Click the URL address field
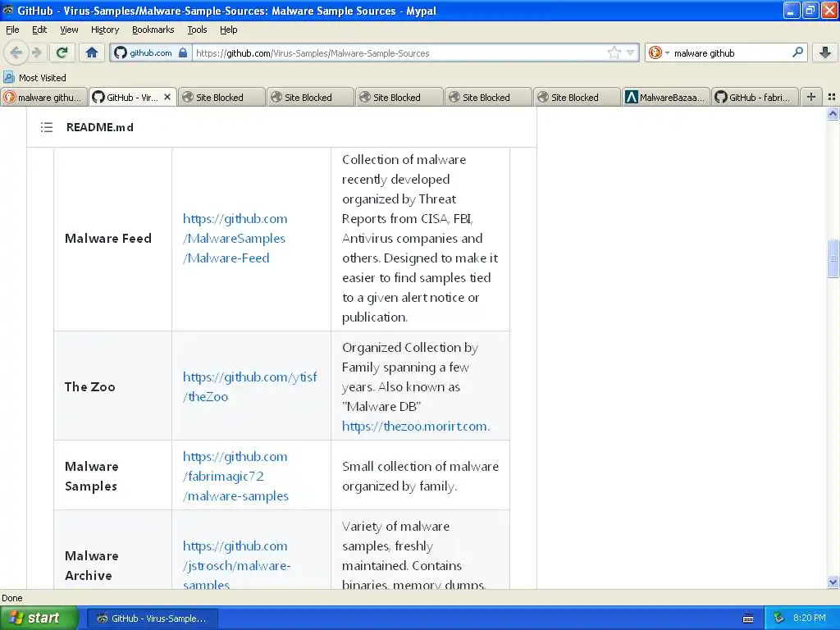The width and height of the screenshot is (840, 630). click(399, 53)
